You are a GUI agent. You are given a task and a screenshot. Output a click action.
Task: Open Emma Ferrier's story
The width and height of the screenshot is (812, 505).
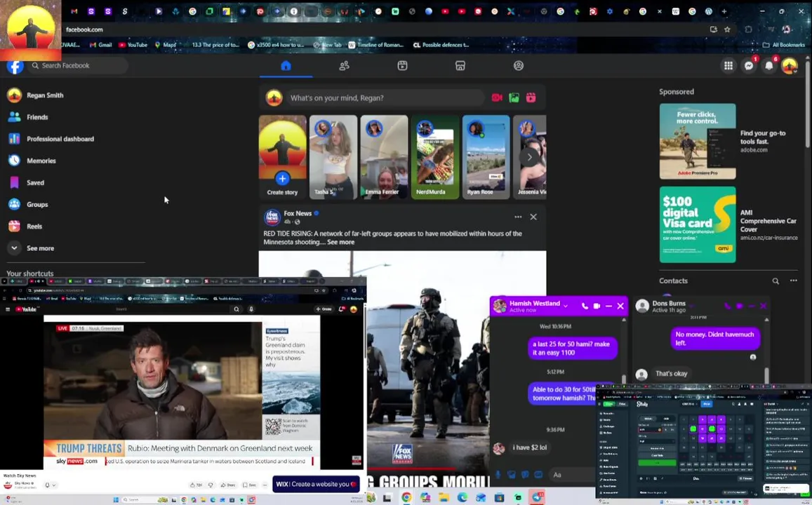point(384,157)
